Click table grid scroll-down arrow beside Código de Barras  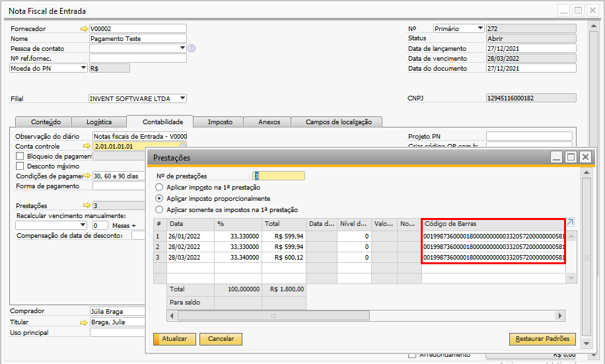(571, 278)
